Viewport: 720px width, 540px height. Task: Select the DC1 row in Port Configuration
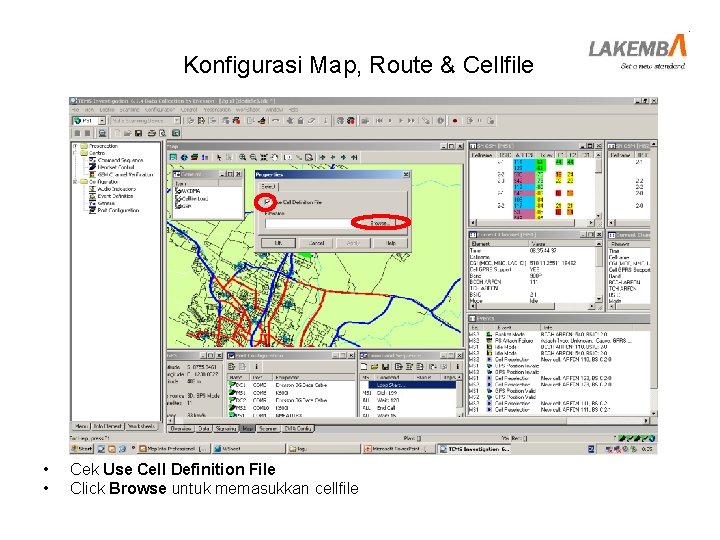click(x=291, y=385)
